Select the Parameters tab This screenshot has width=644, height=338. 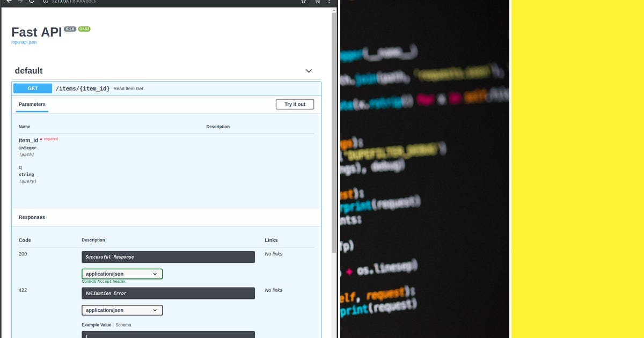31,104
